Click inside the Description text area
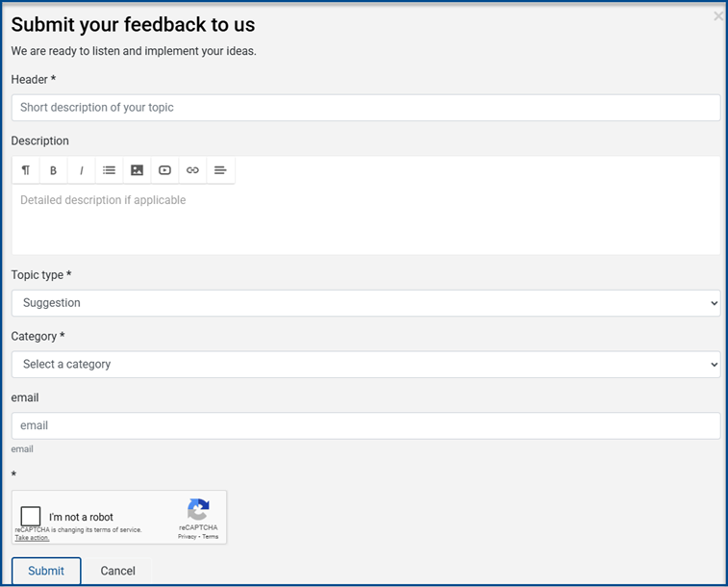The width and height of the screenshot is (728, 587). point(365,221)
